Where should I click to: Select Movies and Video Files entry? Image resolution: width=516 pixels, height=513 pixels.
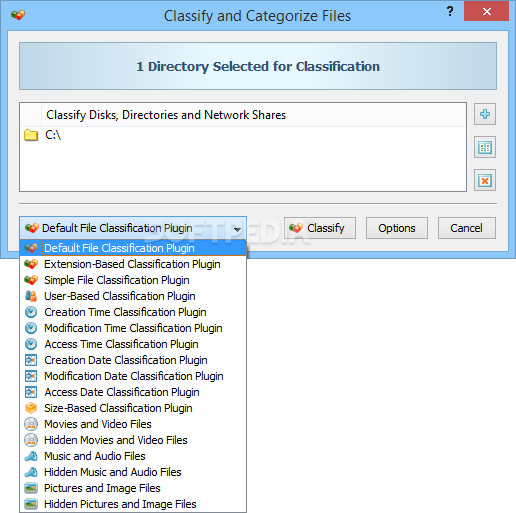pos(133,424)
